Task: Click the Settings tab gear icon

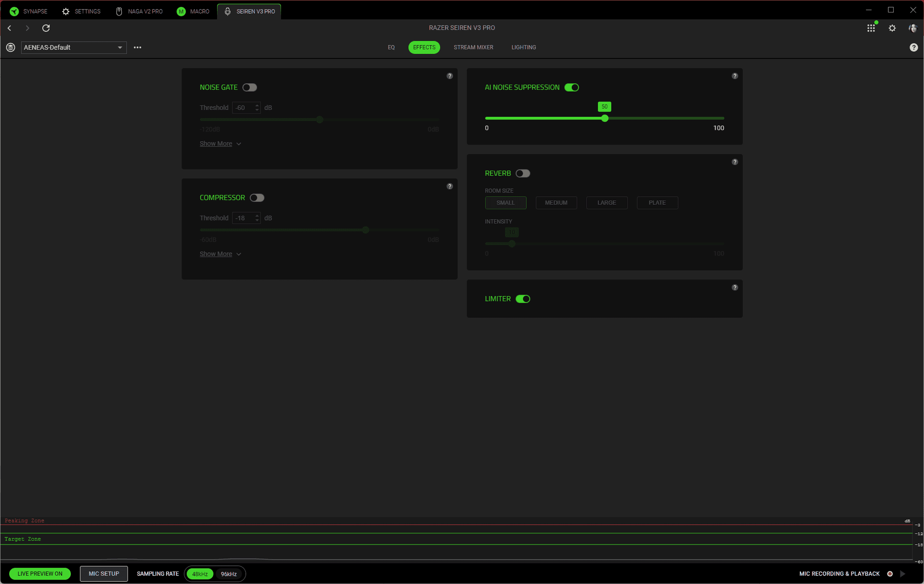Action: (x=66, y=11)
